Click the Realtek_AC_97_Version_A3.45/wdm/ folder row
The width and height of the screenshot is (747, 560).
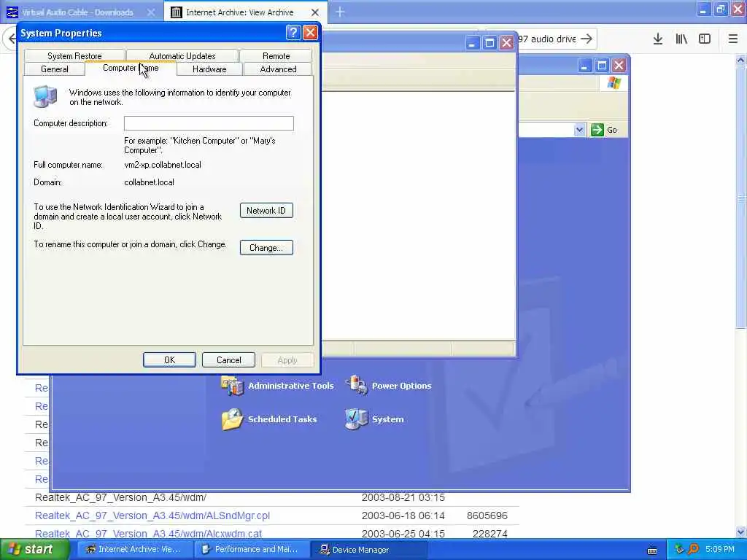click(x=271, y=497)
